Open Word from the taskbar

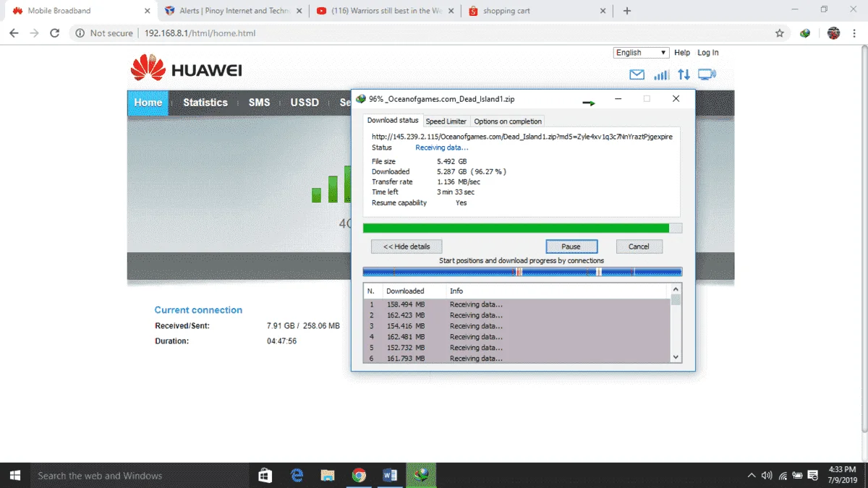390,476
